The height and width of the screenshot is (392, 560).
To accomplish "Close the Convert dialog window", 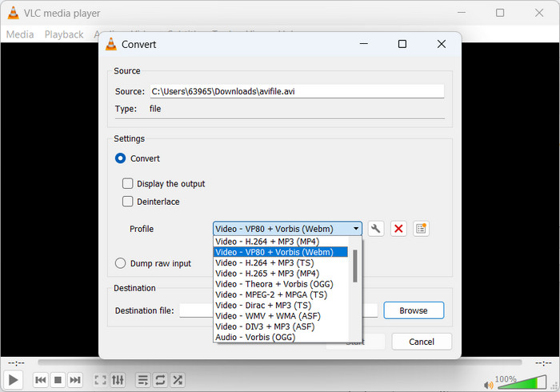I will pos(442,44).
